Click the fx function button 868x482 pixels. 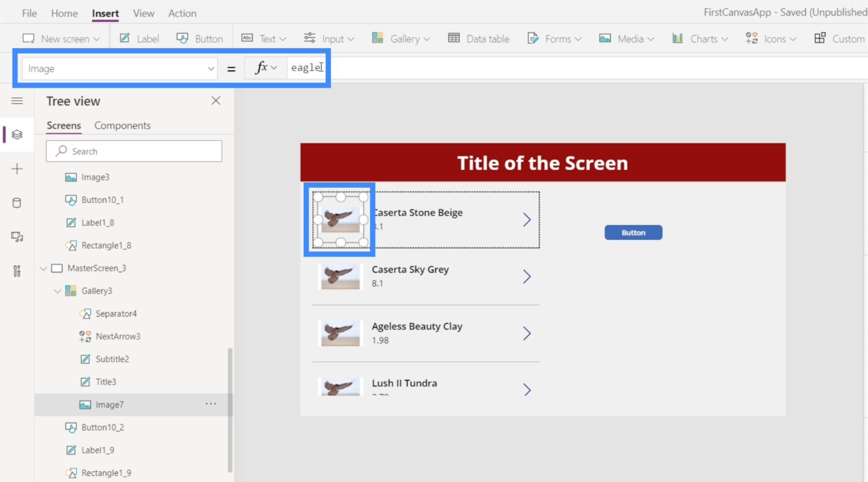click(x=266, y=68)
